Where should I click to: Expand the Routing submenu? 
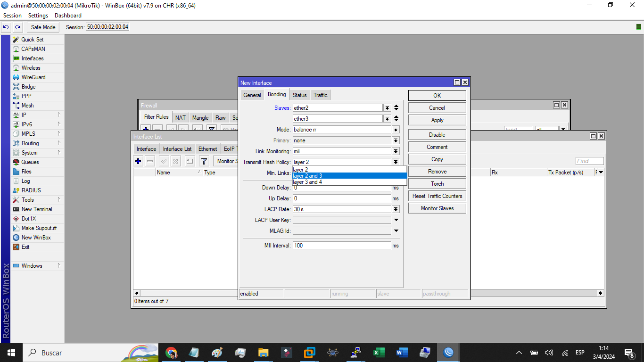(59, 143)
